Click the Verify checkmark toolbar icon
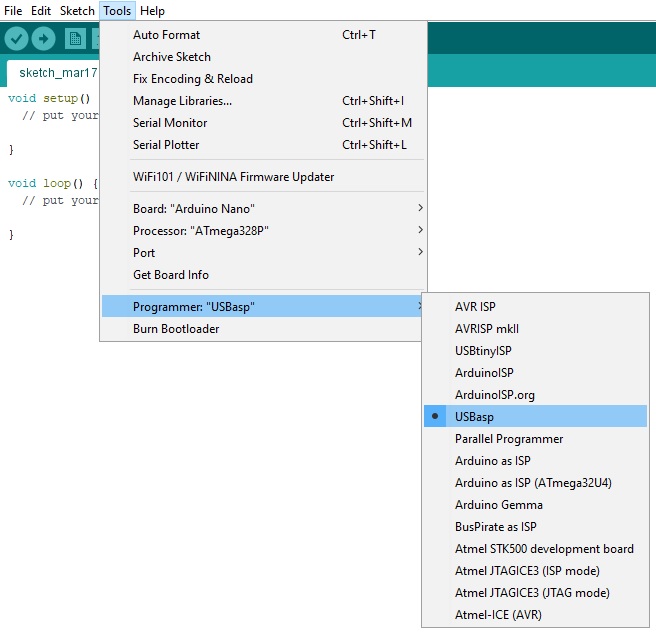 click(x=17, y=39)
